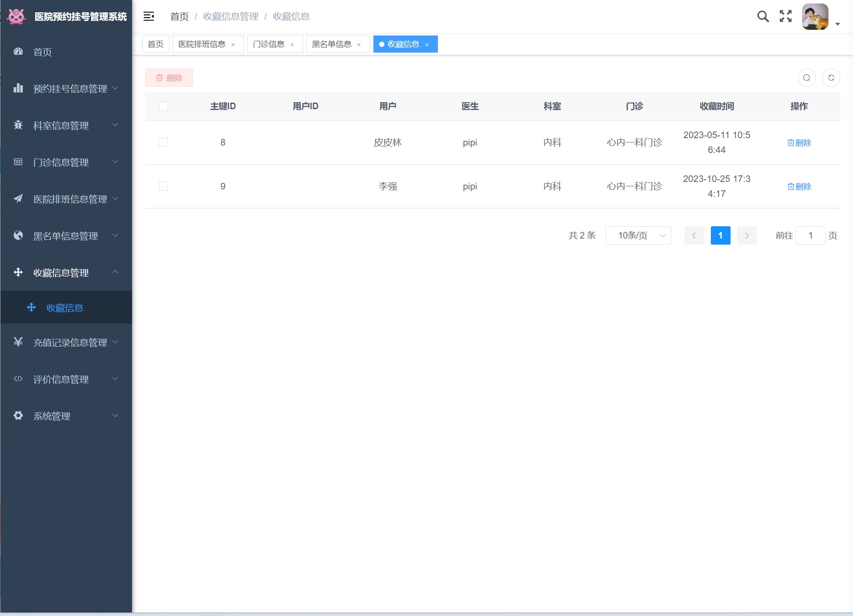Click the pink logo icon in sidebar
Viewport: 853px width, 616px height.
(x=17, y=17)
